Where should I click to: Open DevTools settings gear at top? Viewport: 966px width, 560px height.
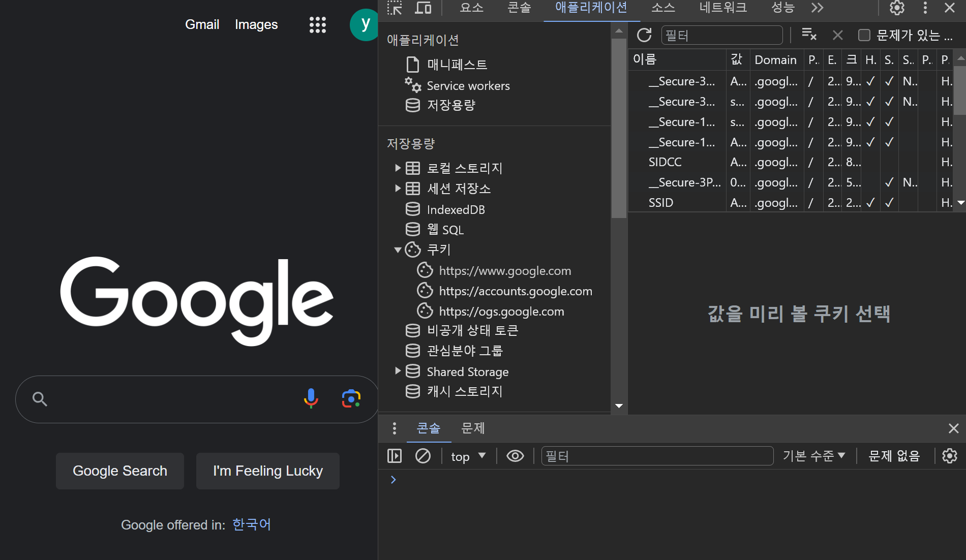[x=897, y=8]
